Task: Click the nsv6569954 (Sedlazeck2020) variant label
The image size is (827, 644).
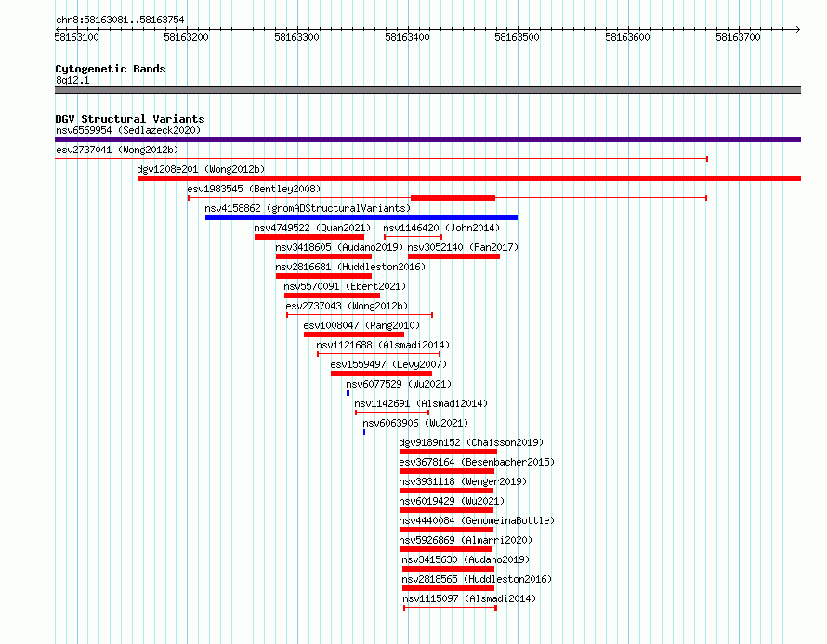Action: click(x=128, y=130)
